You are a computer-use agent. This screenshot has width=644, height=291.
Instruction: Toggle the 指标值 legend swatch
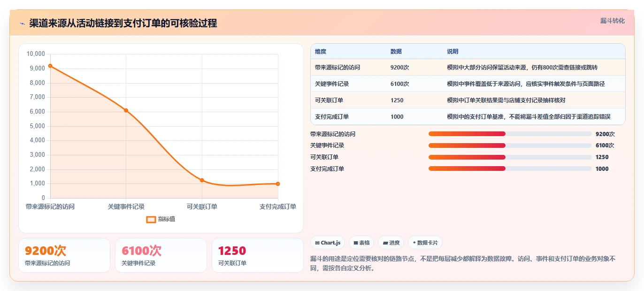coord(151,219)
